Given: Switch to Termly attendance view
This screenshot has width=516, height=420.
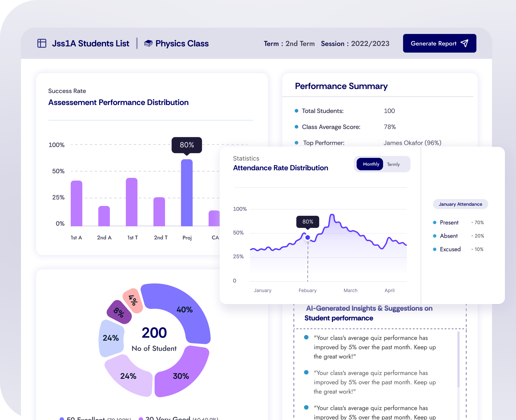Looking at the screenshot, I should [393, 164].
